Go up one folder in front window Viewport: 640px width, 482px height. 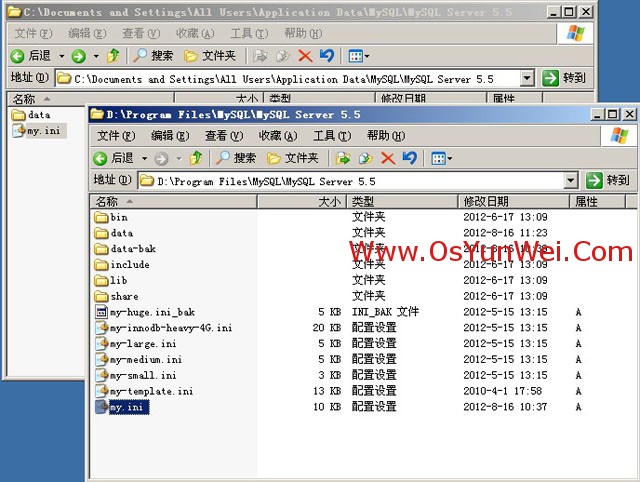coord(196,158)
